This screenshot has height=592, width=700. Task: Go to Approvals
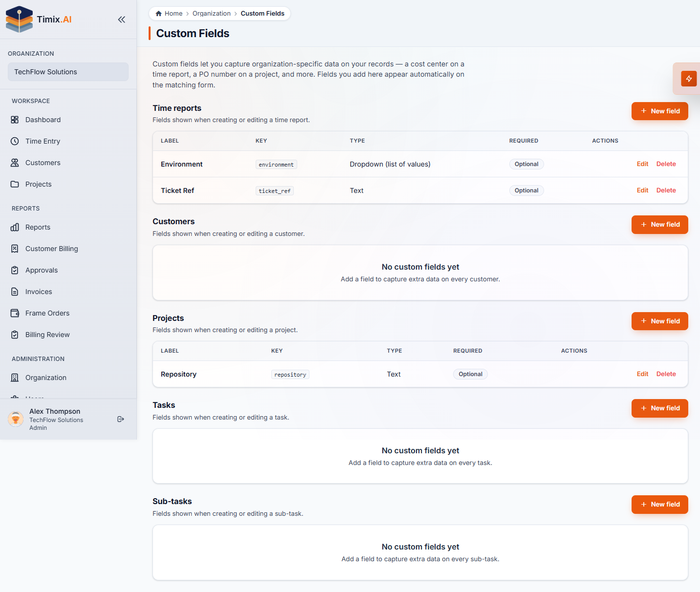pos(68,270)
